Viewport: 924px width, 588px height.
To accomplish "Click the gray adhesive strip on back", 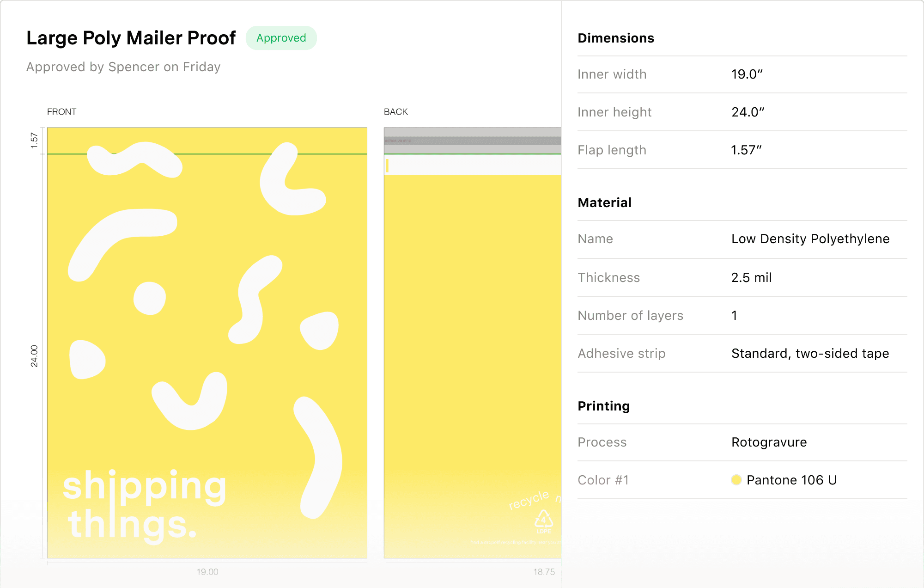I will [472, 141].
